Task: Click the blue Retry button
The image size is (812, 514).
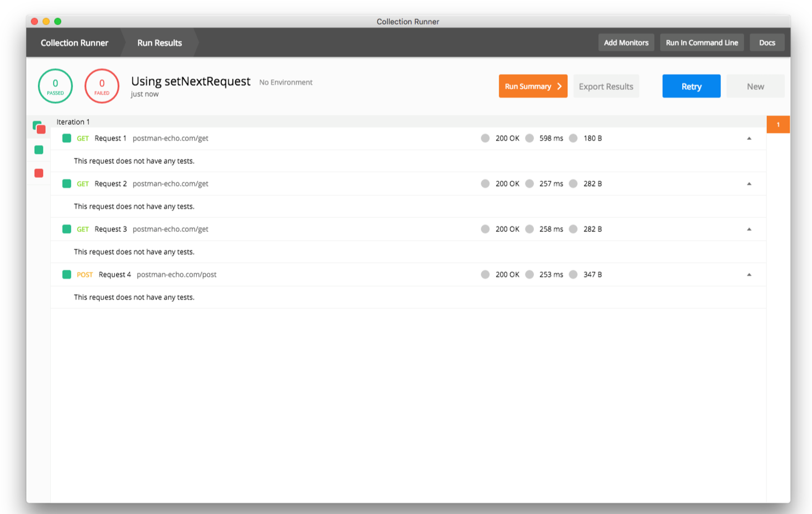Action: tap(691, 86)
